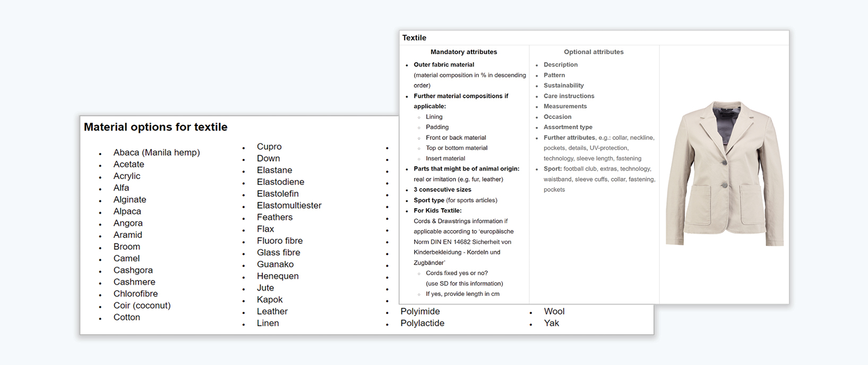
Task: Select the 'Mandatory attributes' column header
Action: tap(463, 52)
